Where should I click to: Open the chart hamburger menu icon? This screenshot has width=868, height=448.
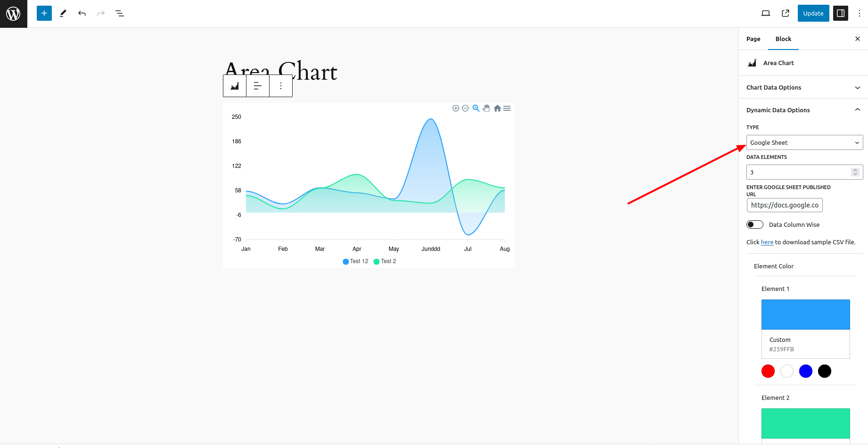[507, 108]
